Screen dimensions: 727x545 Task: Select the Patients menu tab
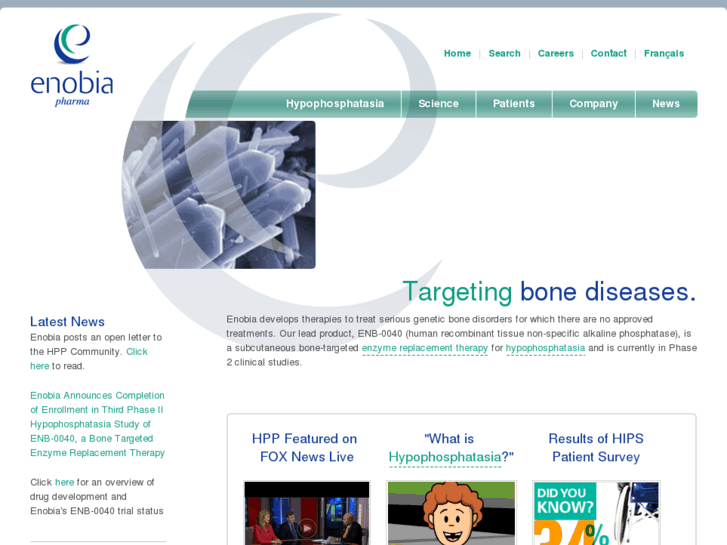[x=514, y=103]
